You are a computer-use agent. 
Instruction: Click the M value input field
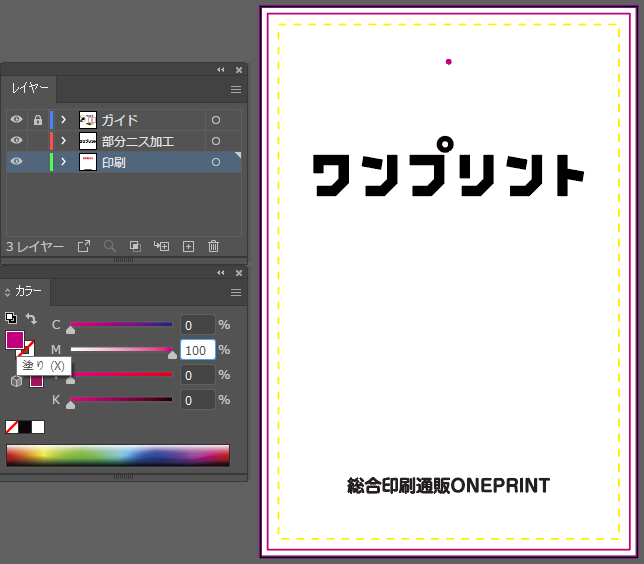point(197,350)
